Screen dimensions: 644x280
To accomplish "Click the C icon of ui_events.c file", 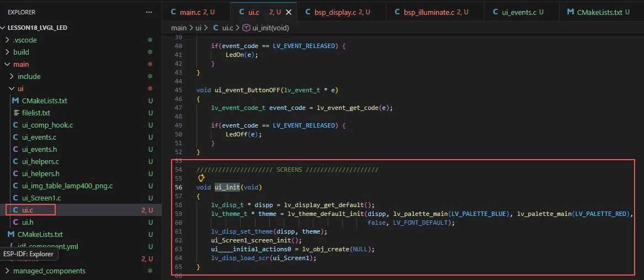I will (x=16, y=137).
